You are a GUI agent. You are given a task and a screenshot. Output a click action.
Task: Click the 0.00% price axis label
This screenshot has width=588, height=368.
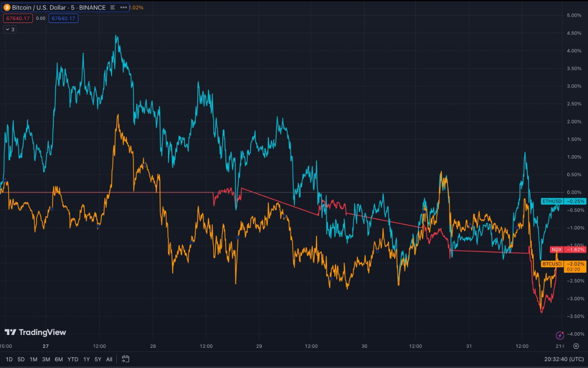[x=574, y=192]
